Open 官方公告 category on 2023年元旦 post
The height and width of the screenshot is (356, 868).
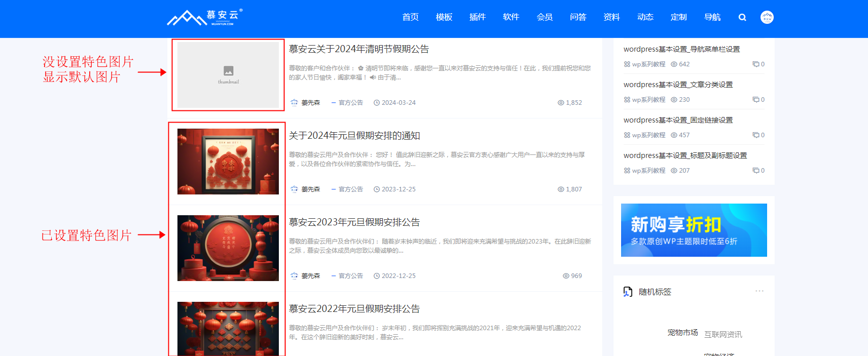click(351, 276)
